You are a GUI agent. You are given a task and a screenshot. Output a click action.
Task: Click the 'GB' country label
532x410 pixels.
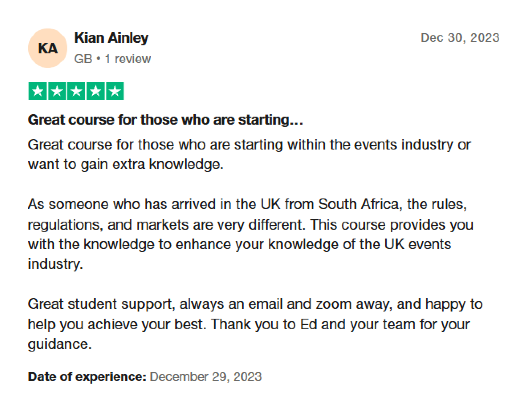click(x=83, y=59)
